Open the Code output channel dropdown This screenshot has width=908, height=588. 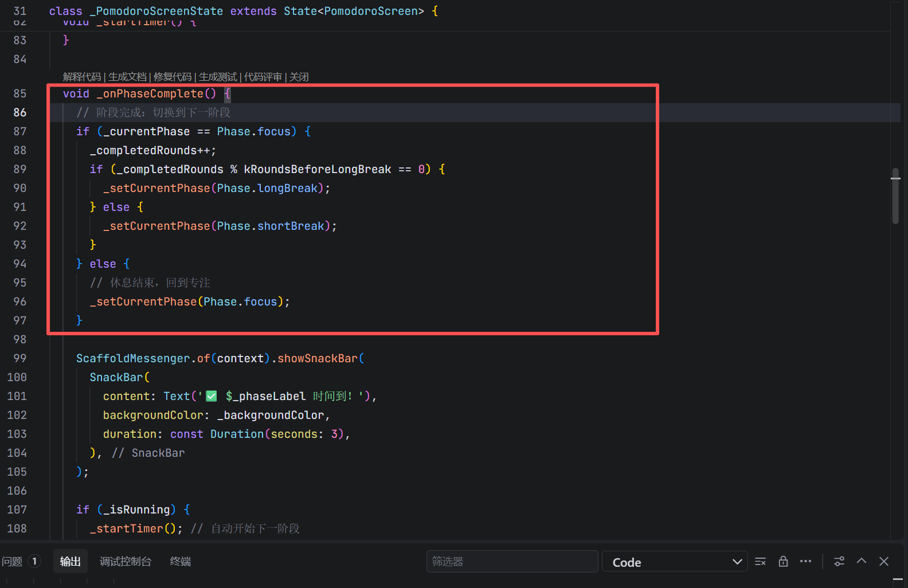pos(675,562)
